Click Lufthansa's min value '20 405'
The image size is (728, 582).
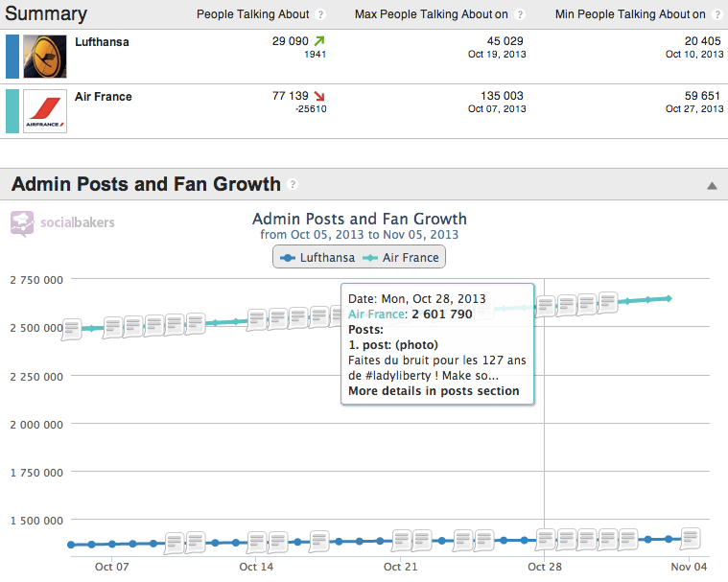coord(702,41)
